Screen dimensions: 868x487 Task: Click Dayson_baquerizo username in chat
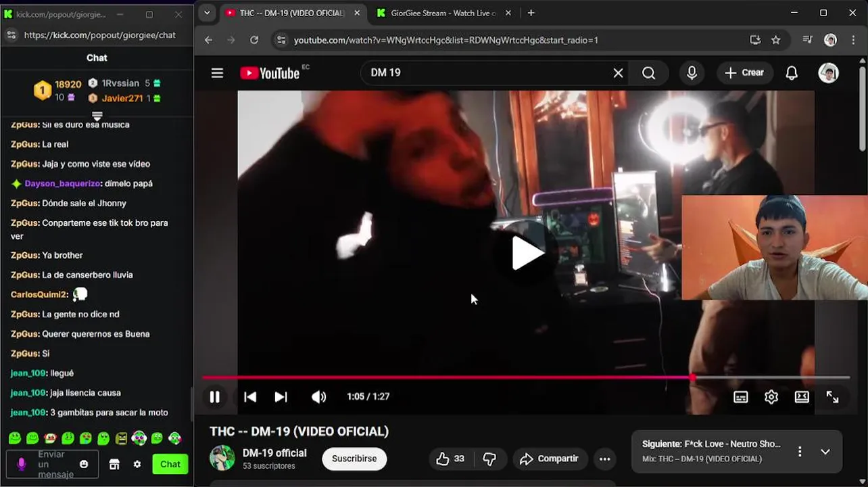63,183
